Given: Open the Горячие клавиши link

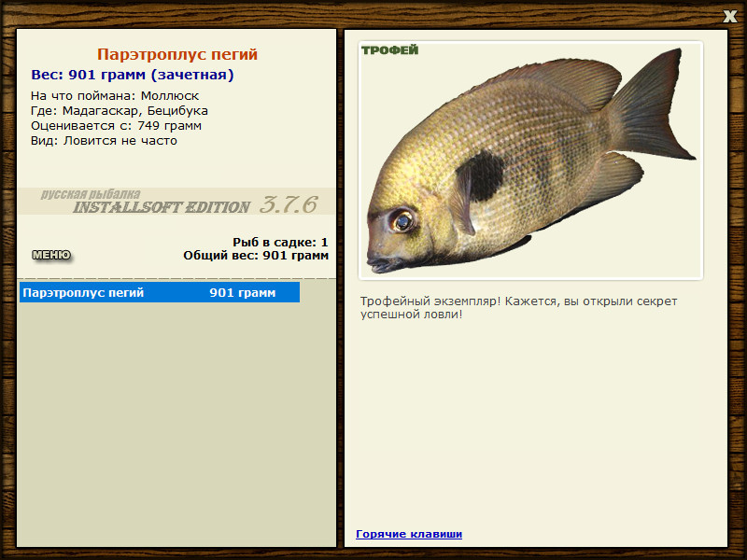Looking at the screenshot, I should coord(409,534).
